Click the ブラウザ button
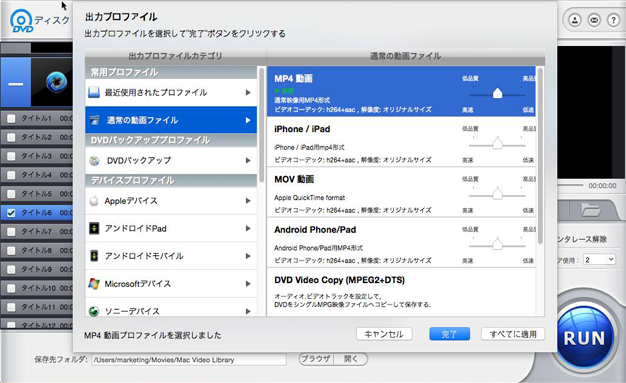 point(316,359)
